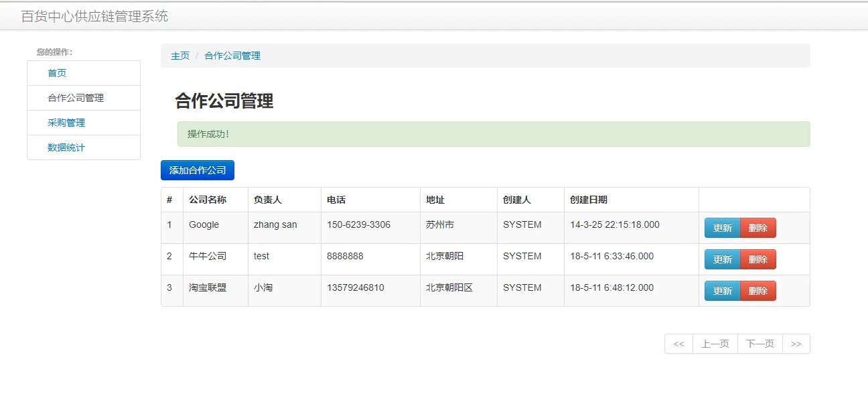Click 删除 for the 牛牛公司 row

coord(758,259)
